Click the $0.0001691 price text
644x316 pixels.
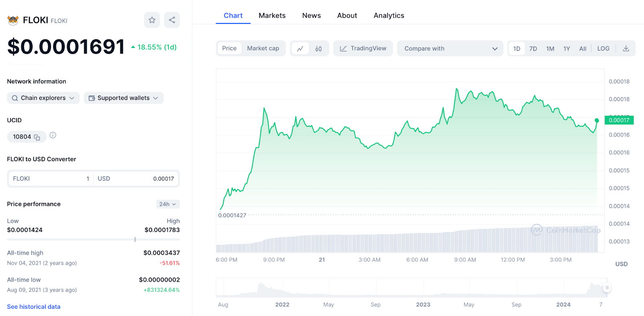coord(66,47)
